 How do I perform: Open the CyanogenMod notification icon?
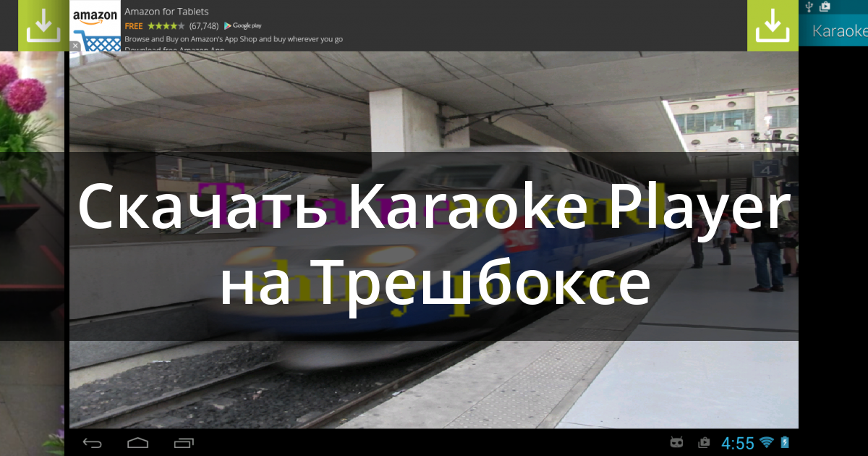point(676,442)
